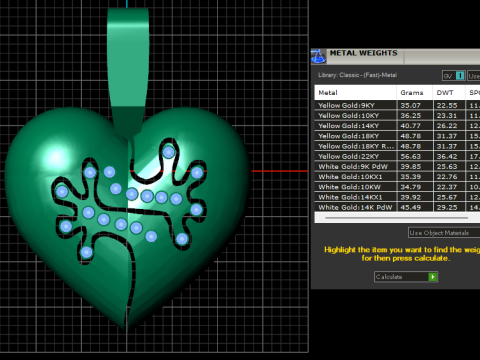Click the metal list horizontal scrollbar
This screenshot has height=360, width=480.
coord(397,218)
